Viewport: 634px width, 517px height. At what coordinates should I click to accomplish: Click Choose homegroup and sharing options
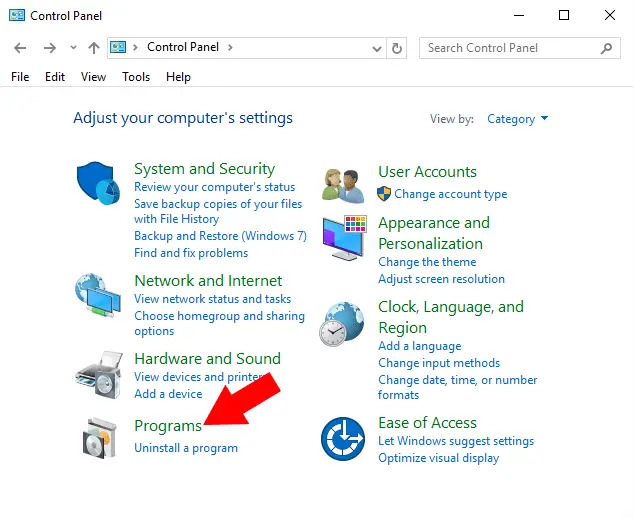coord(219,323)
